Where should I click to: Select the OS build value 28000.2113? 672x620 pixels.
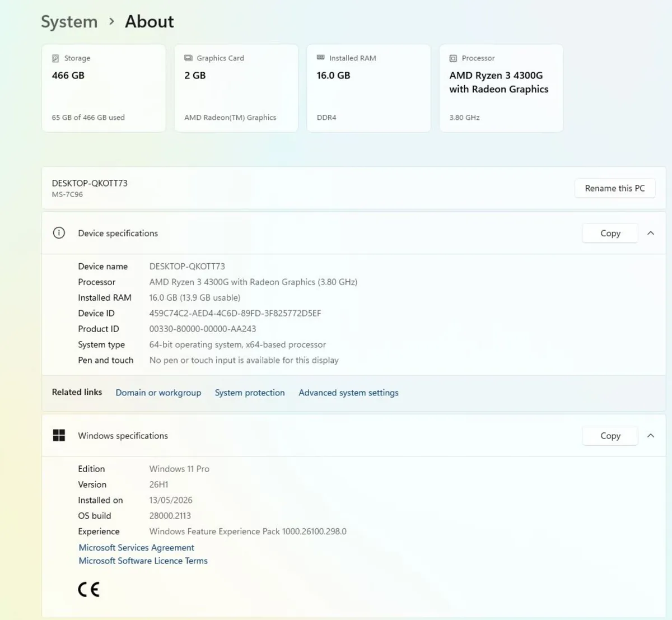170,516
